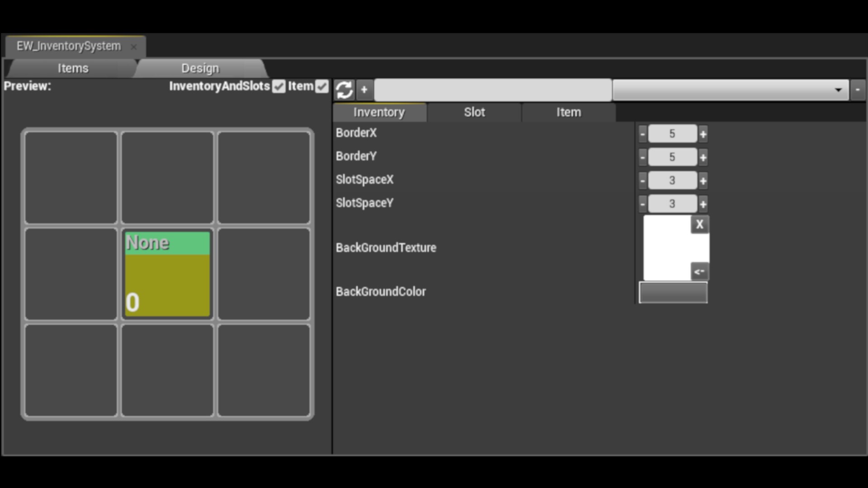Switch to the Slot tab

(x=474, y=112)
